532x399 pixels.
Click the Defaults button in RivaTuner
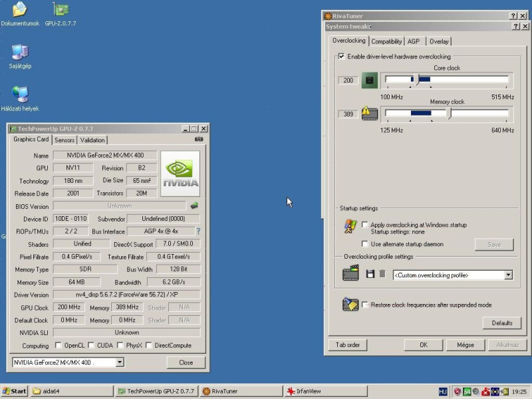(502, 323)
